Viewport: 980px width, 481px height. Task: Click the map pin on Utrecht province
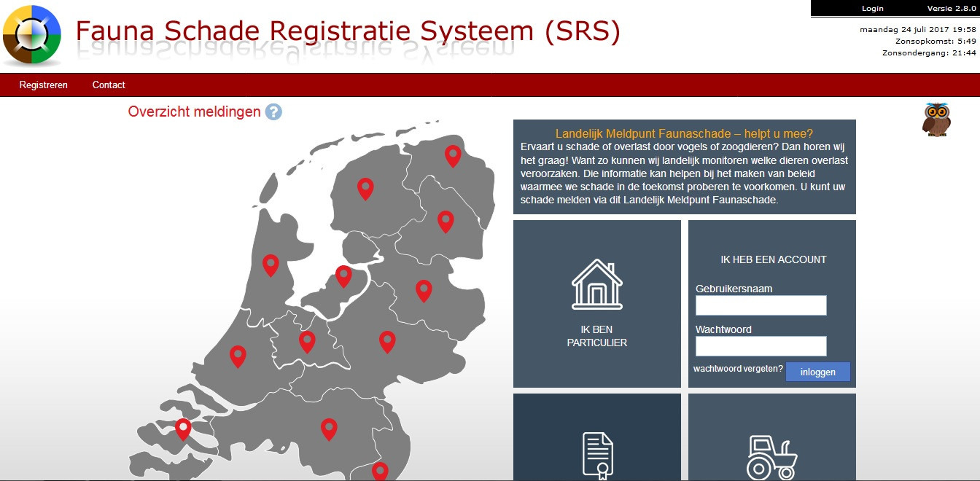coord(307,342)
